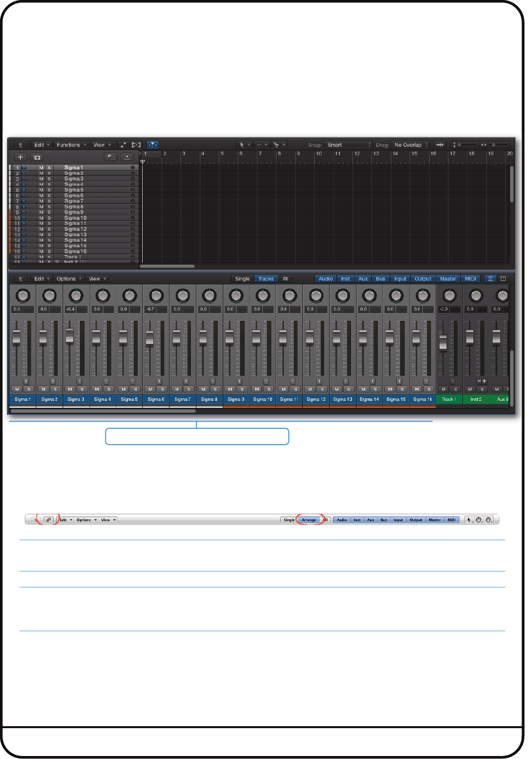Open the arrange Edit menu
The width and height of the screenshot is (532, 759).
pos(42,145)
